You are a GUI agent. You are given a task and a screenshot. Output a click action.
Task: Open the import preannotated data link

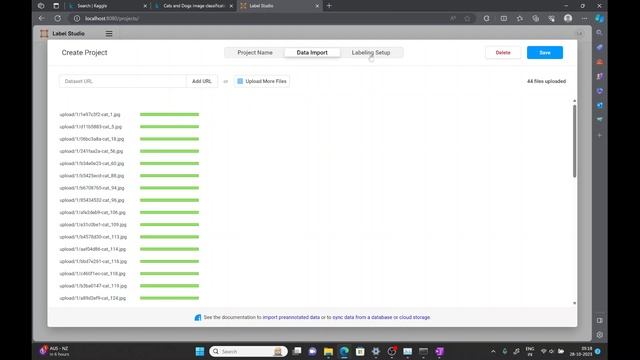[291, 317]
